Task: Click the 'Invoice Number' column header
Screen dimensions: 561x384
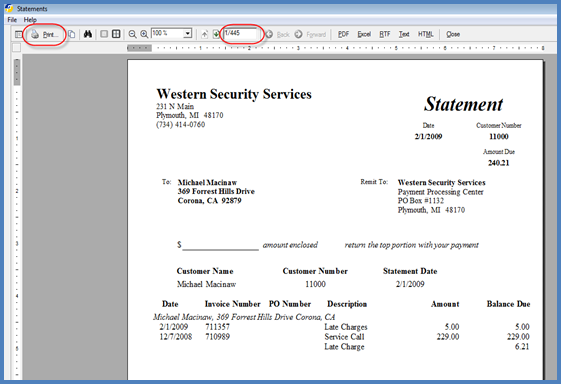Action: point(233,304)
